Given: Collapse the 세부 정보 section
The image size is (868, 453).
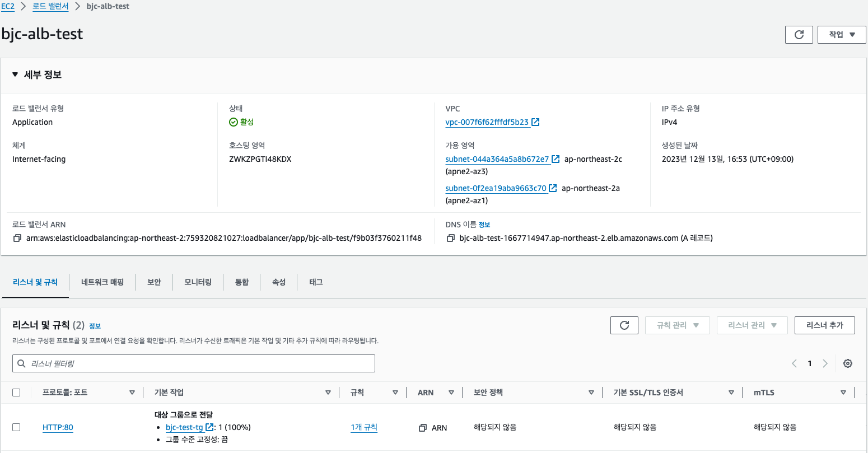Looking at the screenshot, I should [x=16, y=74].
